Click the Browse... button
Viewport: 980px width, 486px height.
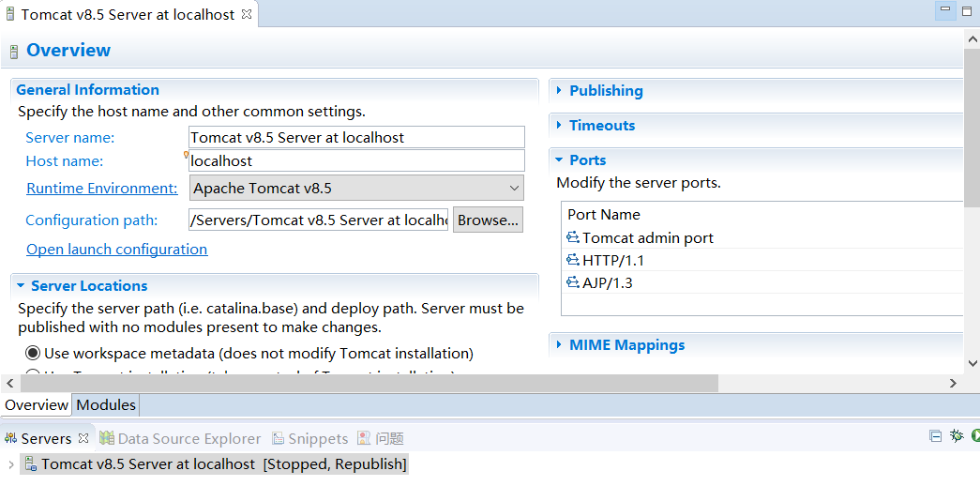488,220
